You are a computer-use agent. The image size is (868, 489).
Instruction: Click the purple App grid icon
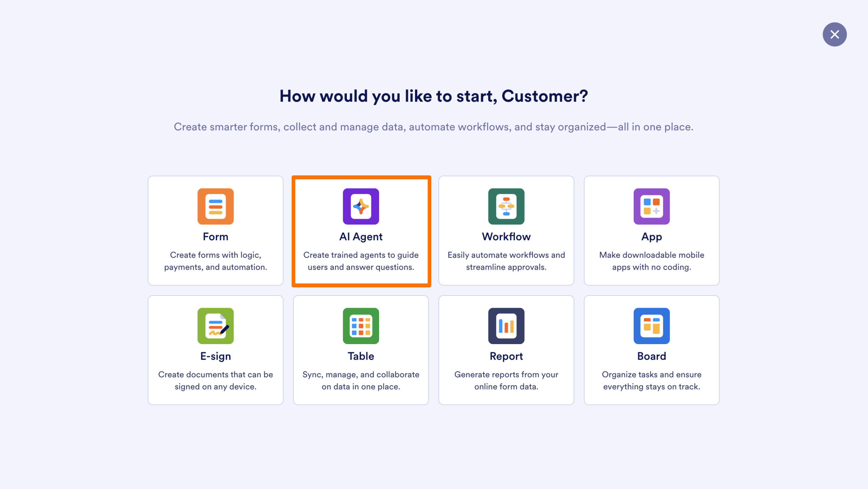(651, 206)
